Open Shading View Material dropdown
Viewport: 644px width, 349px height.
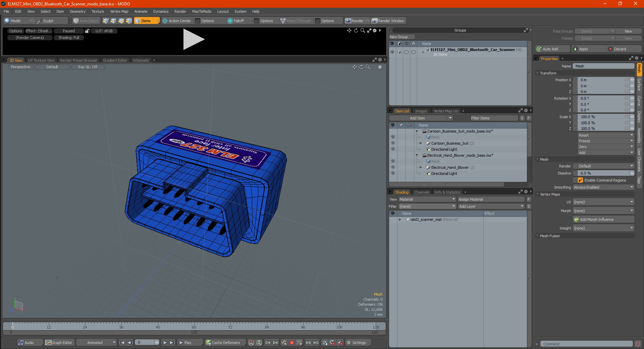coord(427,199)
